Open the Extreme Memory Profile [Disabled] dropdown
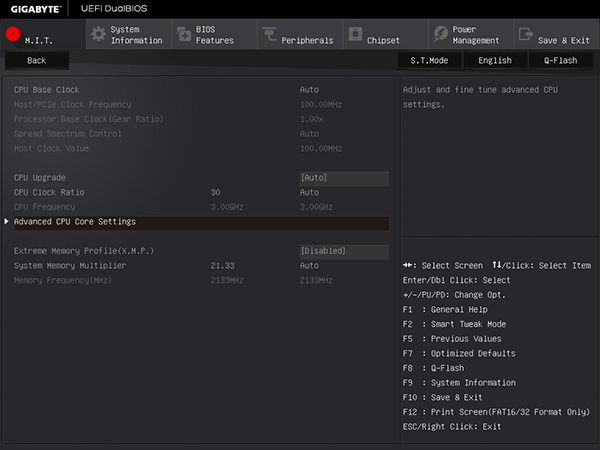This screenshot has height=450, width=600. [344, 251]
